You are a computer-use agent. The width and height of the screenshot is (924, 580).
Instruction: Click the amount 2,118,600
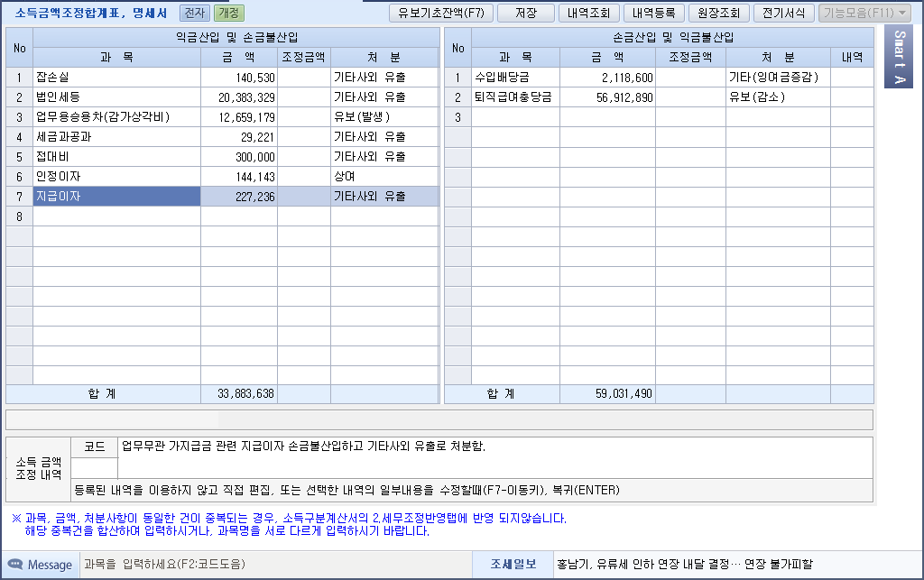pos(627,78)
